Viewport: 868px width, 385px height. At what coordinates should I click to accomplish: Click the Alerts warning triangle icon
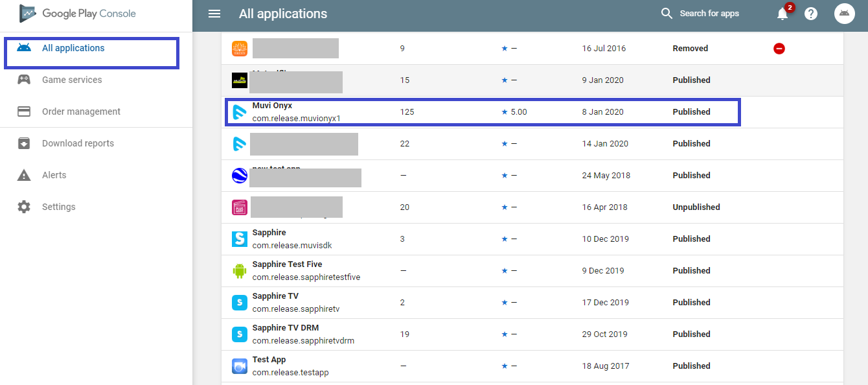(24, 175)
